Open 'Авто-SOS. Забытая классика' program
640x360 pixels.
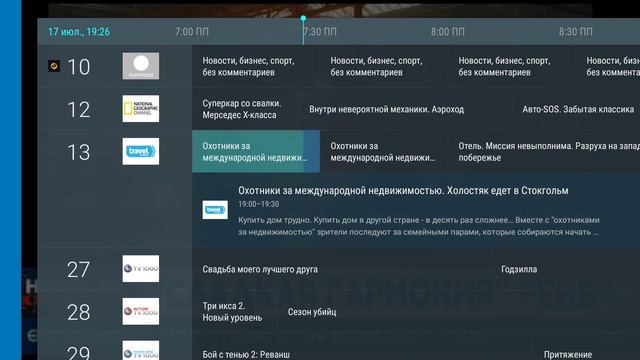(x=576, y=109)
